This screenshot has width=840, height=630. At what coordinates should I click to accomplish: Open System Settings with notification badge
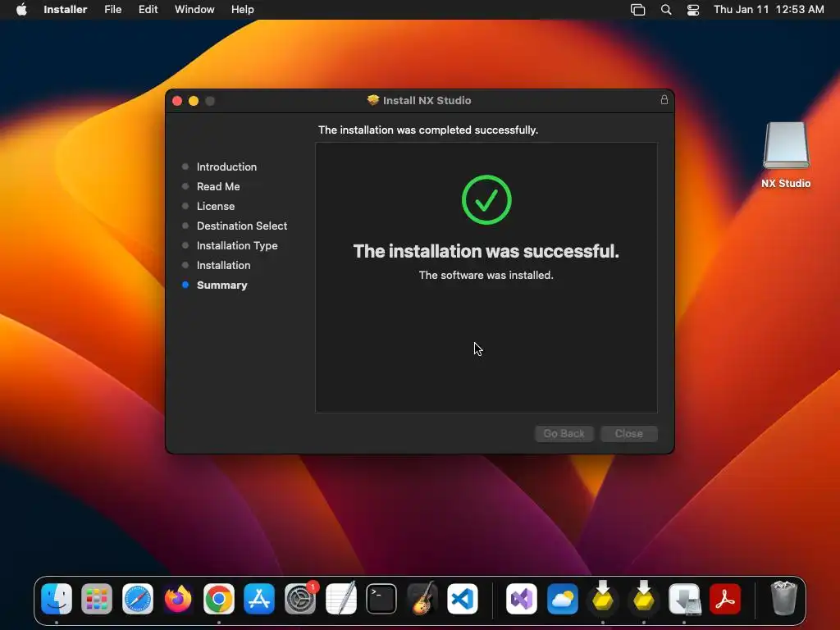[x=300, y=598]
